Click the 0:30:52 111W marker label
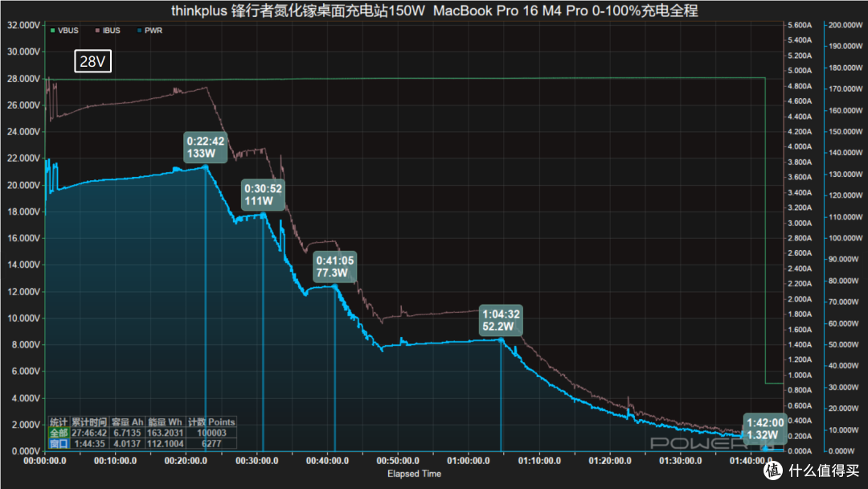 263,195
